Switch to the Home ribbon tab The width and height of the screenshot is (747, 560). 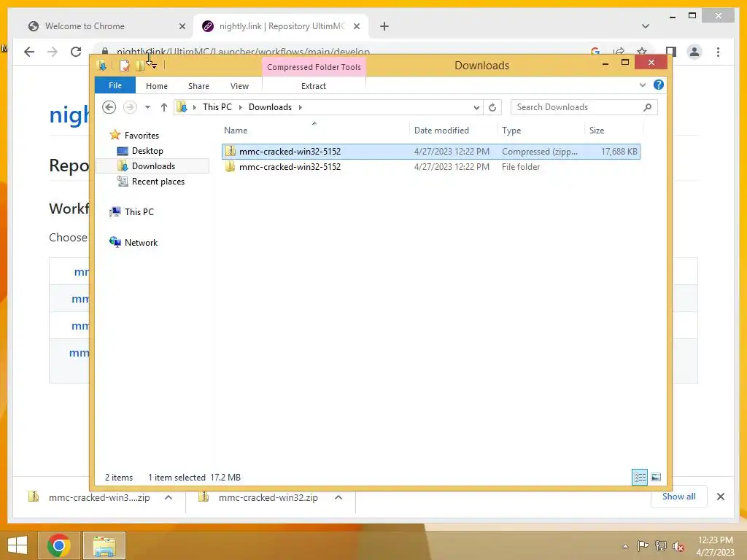157,86
